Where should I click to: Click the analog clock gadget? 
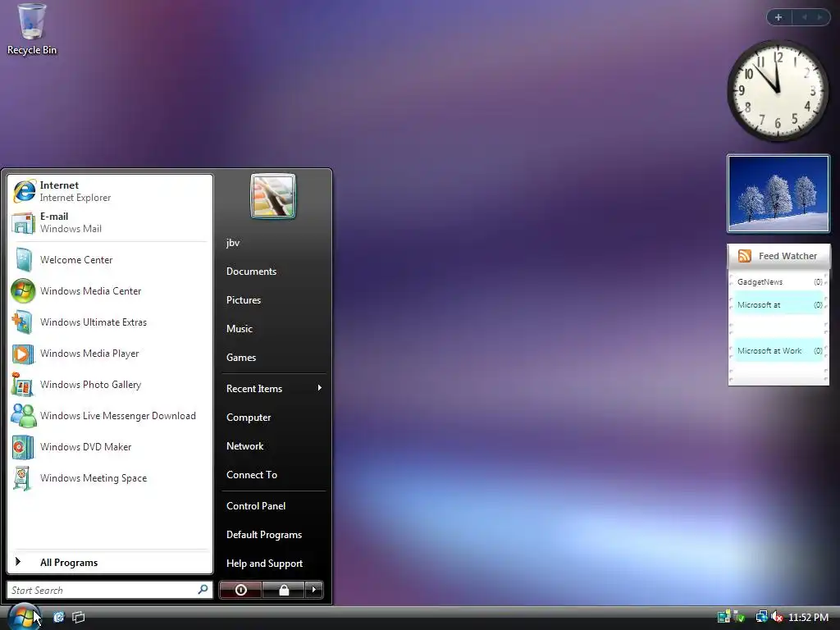(x=778, y=91)
